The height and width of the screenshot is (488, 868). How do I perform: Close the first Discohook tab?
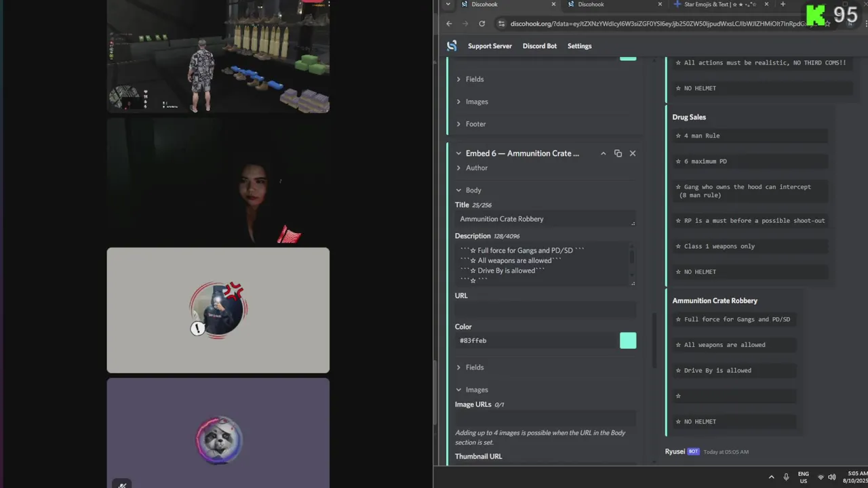[553, 4]
